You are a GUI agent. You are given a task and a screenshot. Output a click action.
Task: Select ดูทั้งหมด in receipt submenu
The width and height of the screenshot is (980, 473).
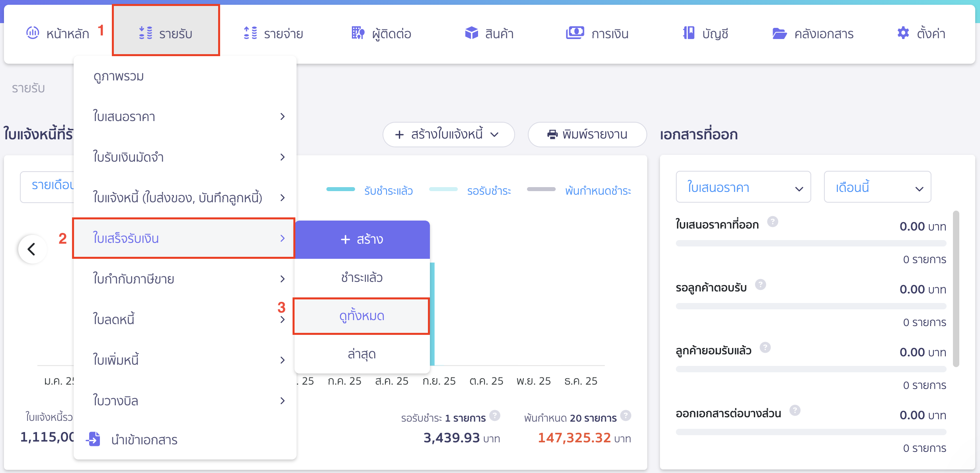tap(361, 316)
